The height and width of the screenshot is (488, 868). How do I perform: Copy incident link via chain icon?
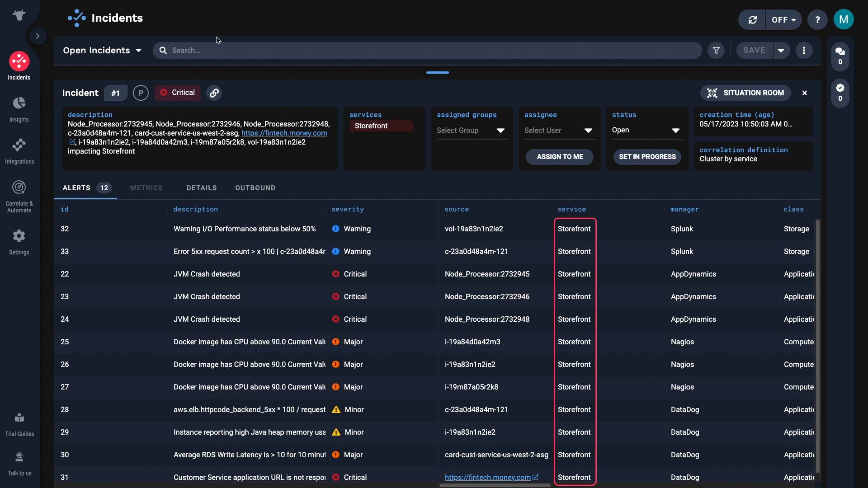[x=214, y=93]
